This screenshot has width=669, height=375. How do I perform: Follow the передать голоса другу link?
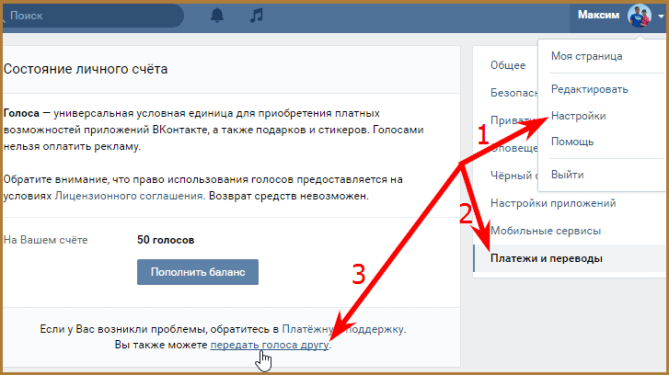point(270,345)
